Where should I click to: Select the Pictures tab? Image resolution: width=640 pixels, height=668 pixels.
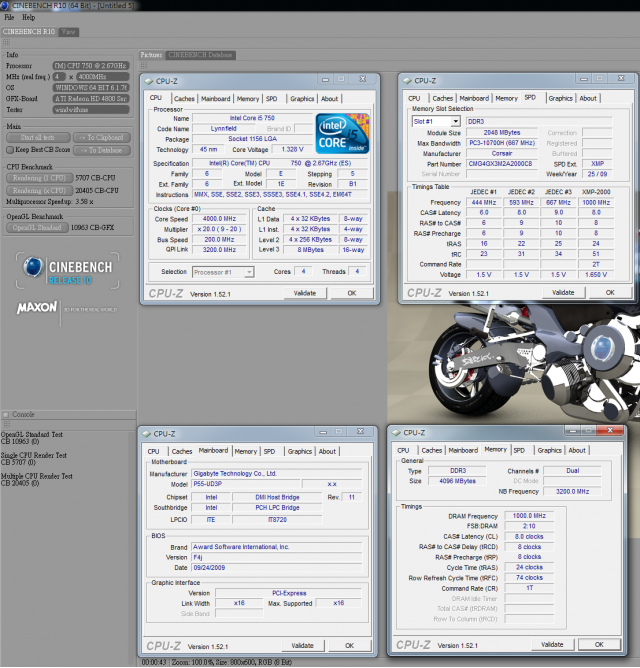[151, 55]
